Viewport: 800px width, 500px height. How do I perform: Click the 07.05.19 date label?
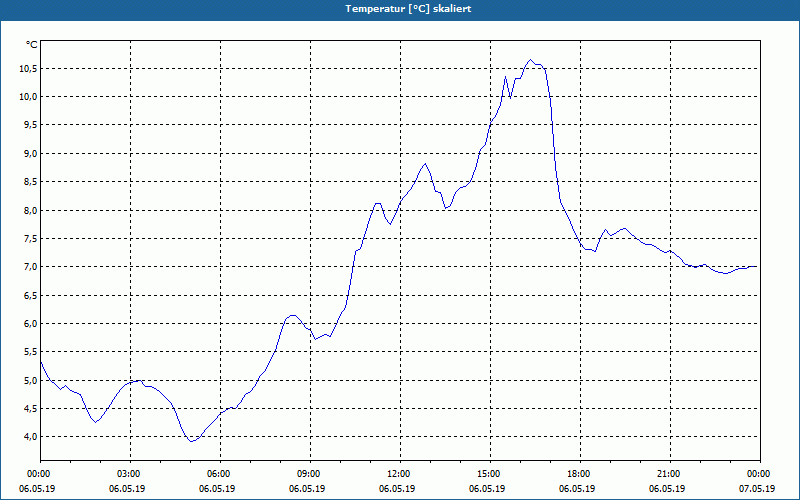point(757,489)
